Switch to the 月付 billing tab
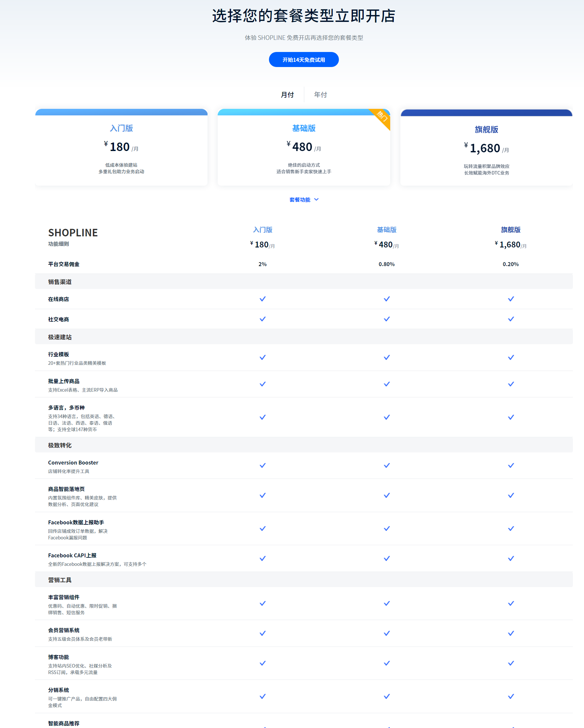The width and height of the screenshot is (584, 728). (287, 95)
